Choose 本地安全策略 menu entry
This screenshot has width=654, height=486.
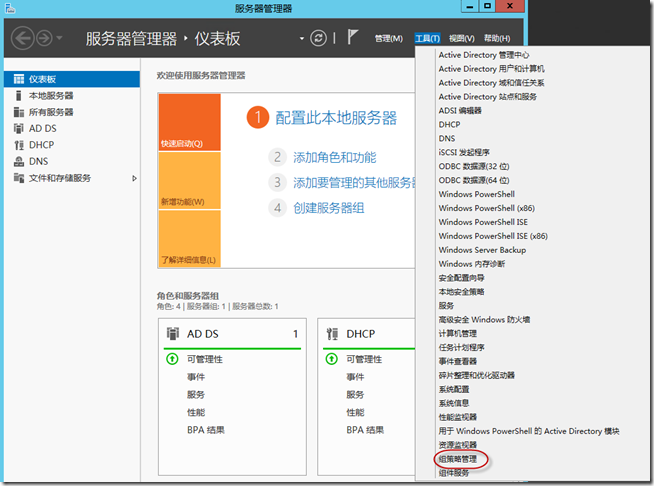461,292
